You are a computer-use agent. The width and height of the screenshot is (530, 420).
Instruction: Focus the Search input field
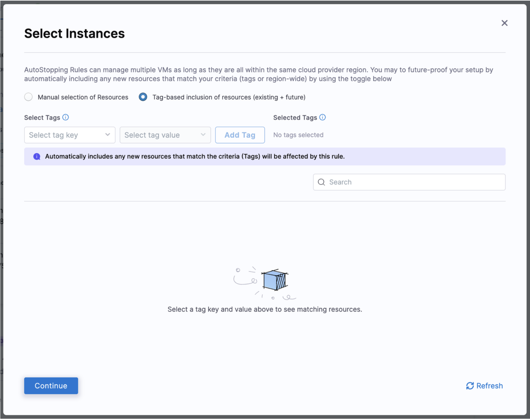coord(413,182)
